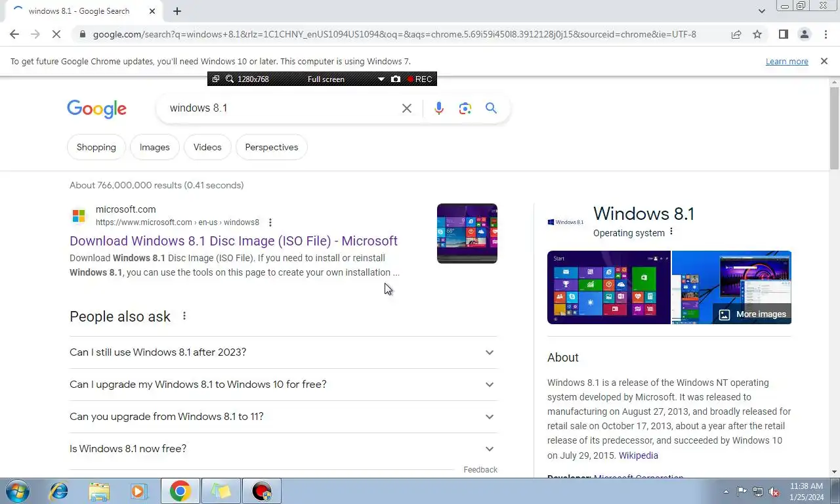The image size is (840, 504).
Task: Click the recorder zoom magnifier icon
Action: click(x=230, y=79)
